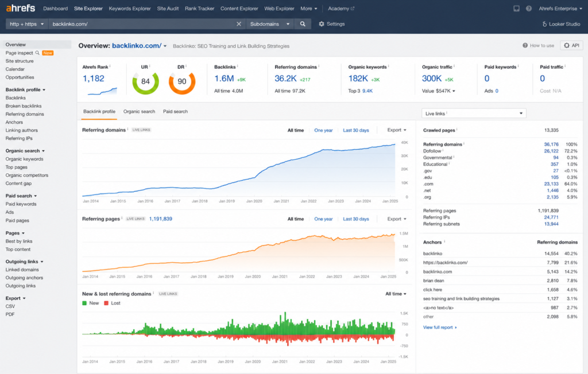Switch to the Paid search tab
Viewport: 588px width, 374px height.
176,111
